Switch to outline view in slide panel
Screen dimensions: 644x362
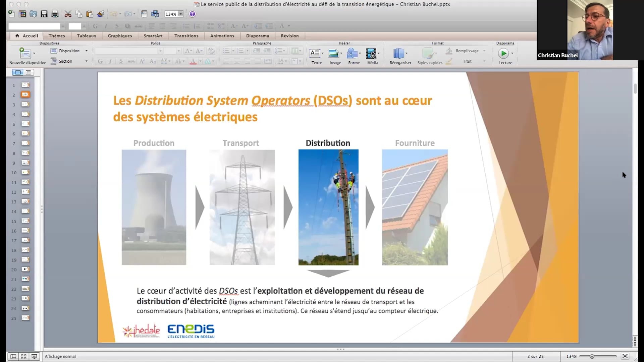coord(29,72)
